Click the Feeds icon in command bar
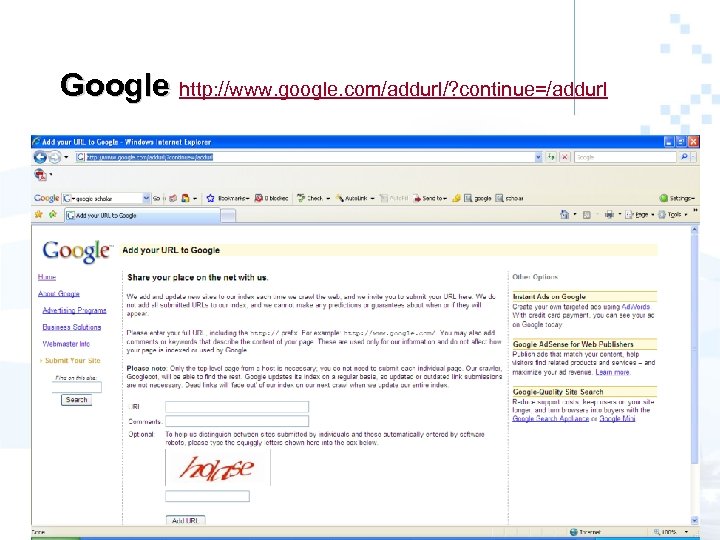 (x=586, y=214)
